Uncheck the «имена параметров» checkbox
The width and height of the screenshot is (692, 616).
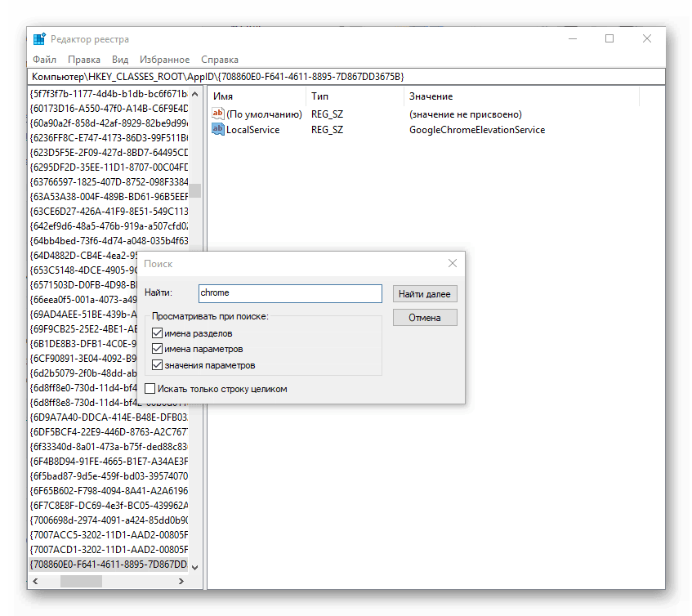tap(158, 349)
